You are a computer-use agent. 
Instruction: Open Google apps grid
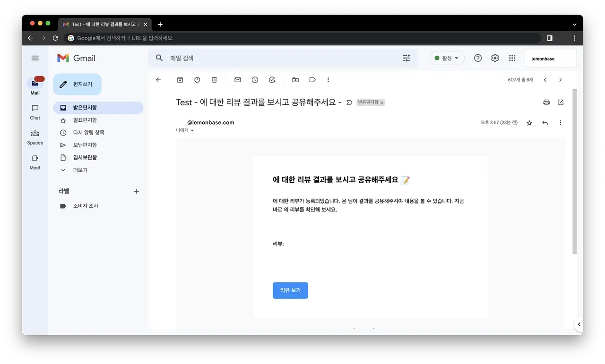coord(512,58)
